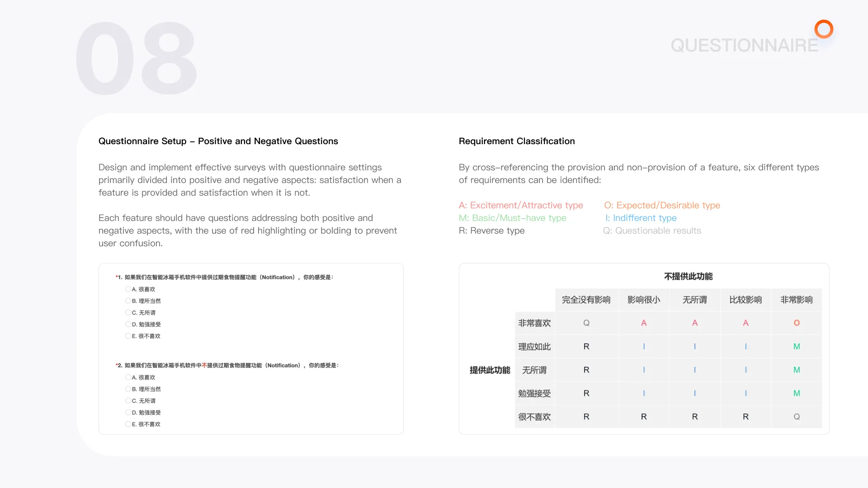Viewport: 868px width, 488px height.
Task: Click the 不提供此功能 table heading
Action: tap(688, 276)
